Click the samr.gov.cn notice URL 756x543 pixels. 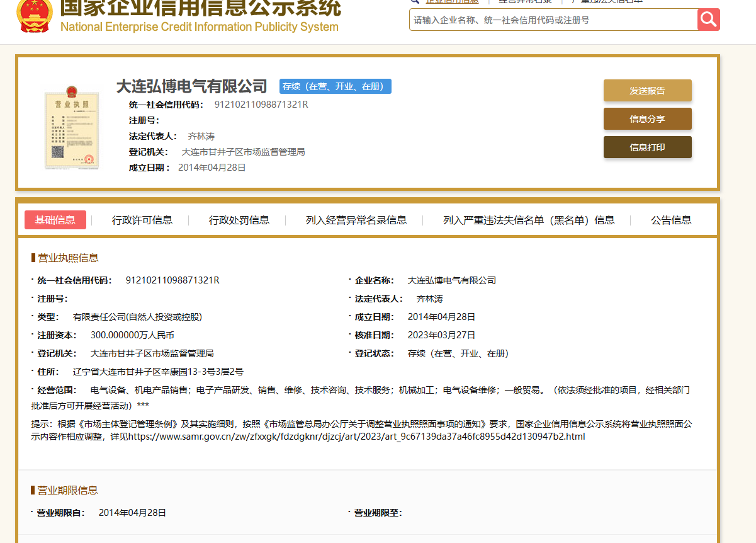point(356,436)
